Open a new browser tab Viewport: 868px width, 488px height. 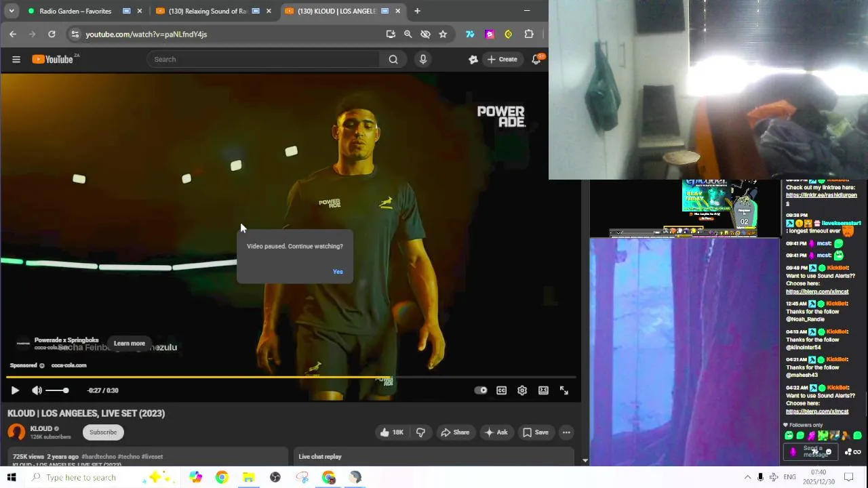(x=417, y=11)
